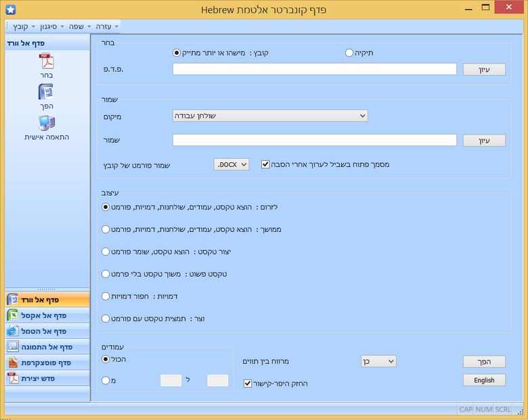The width and height of the screenshot is (528, 420).
Task: Select the ממושך layout radio option
Action: [106, 229]
